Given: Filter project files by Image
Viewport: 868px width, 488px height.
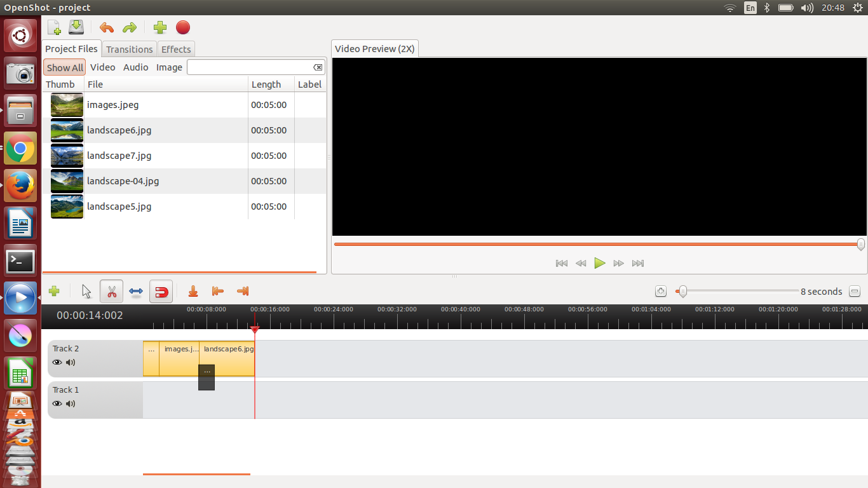Looking at the screenshot, I should pyautogui.click(x=170, y=67).
